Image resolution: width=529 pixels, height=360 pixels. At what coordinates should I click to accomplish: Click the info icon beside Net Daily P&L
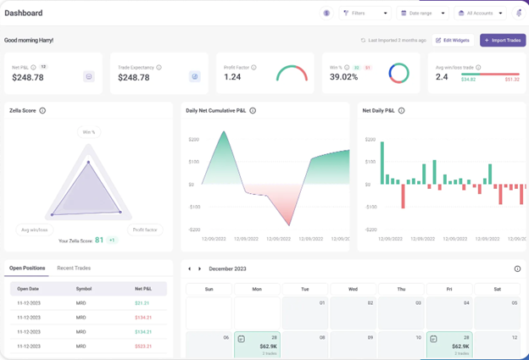click(401, 110)
